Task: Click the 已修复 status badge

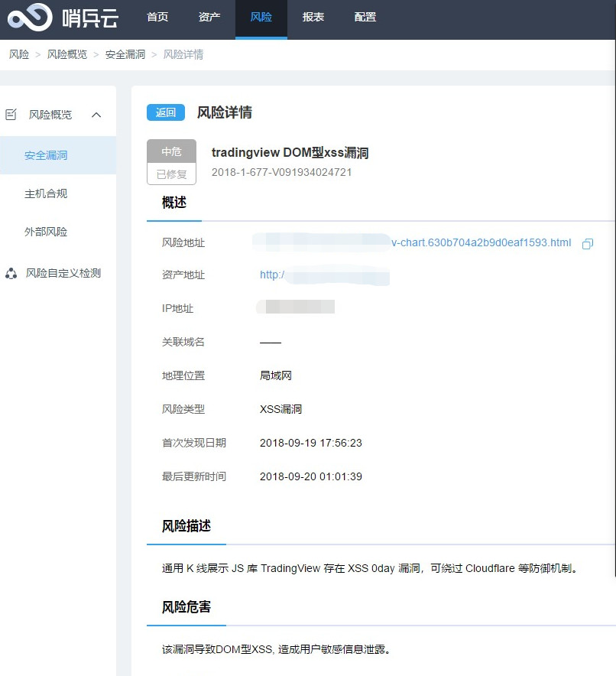Action: [171, 174]
